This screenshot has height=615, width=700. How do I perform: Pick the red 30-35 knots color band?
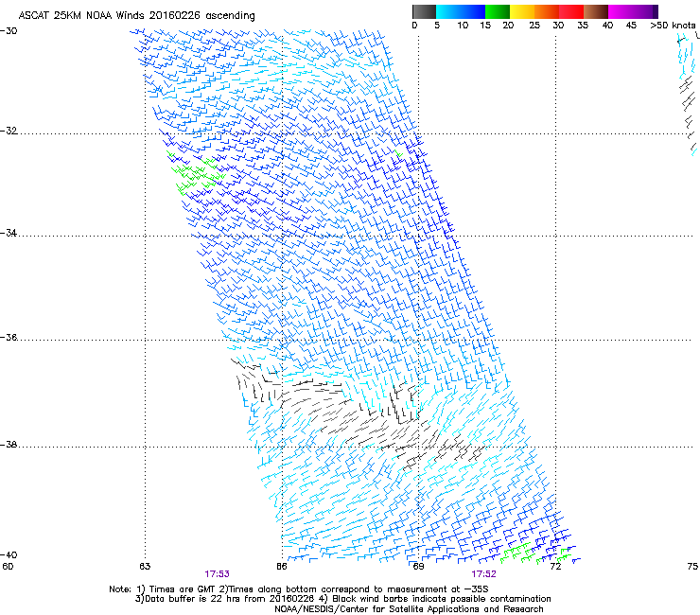point(571,11)
